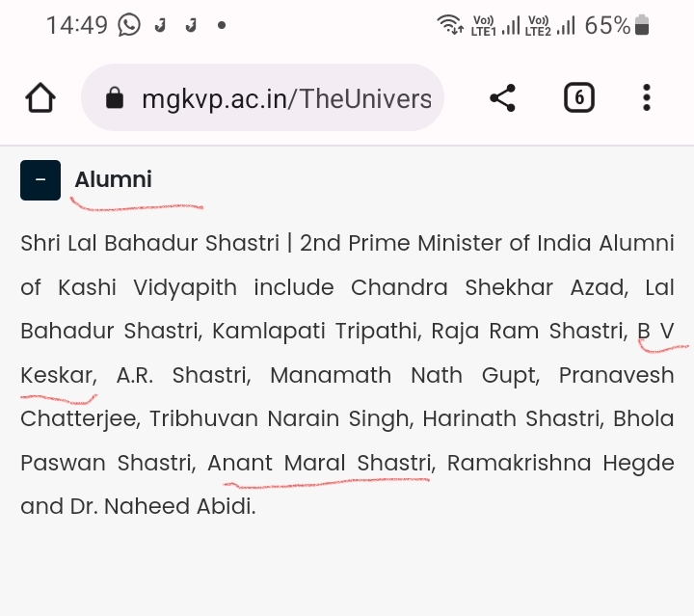This screenshot has height=616, width=694.
Task: Tap the WhatsApp notification icon in status bar
Action: click(129, 25)
